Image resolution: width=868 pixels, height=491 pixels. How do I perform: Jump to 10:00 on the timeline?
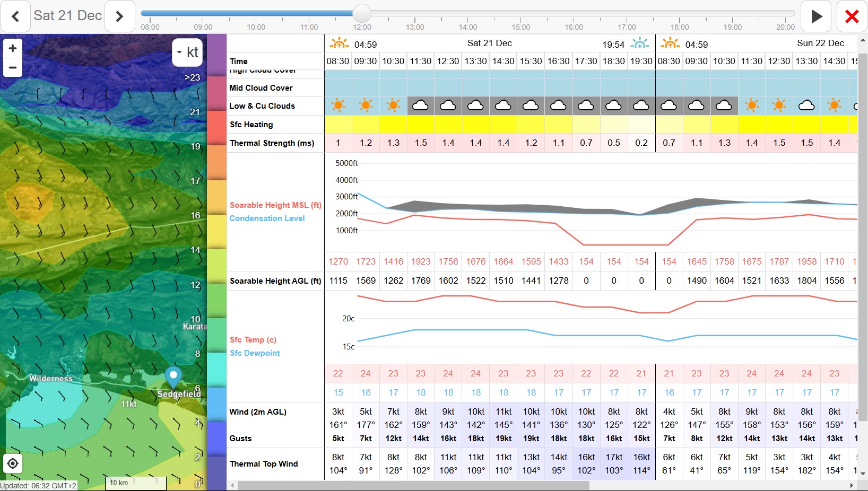pos(256,27)
